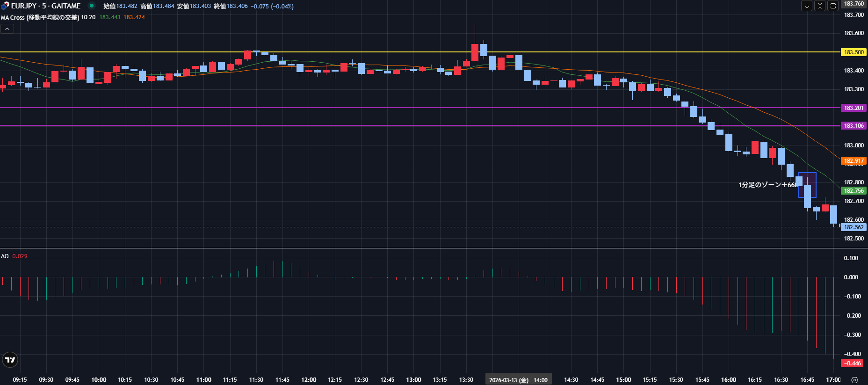Click the TradingView logo in the corner
Image resolution: width=868 pixels, height=385 pixels.
(10, 360)
